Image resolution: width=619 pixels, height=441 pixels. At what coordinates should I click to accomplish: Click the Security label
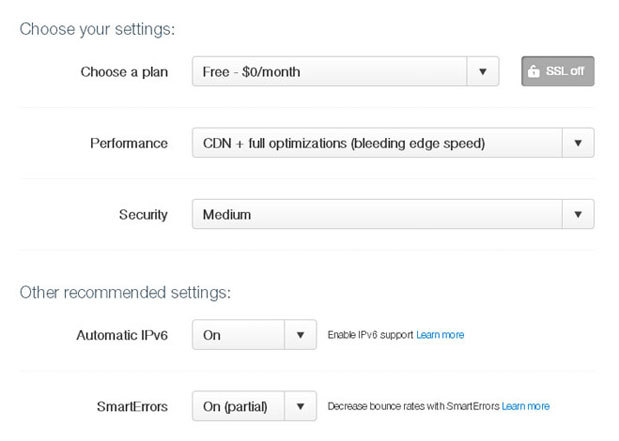coord(143,215)
